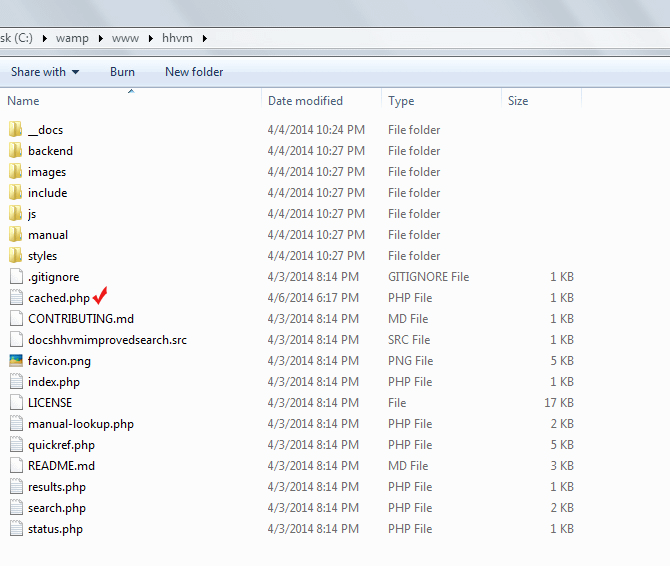This screenshot has width=670, height=566.
Task: Select the file name quickref.php
Action: (x=62, y=445)
